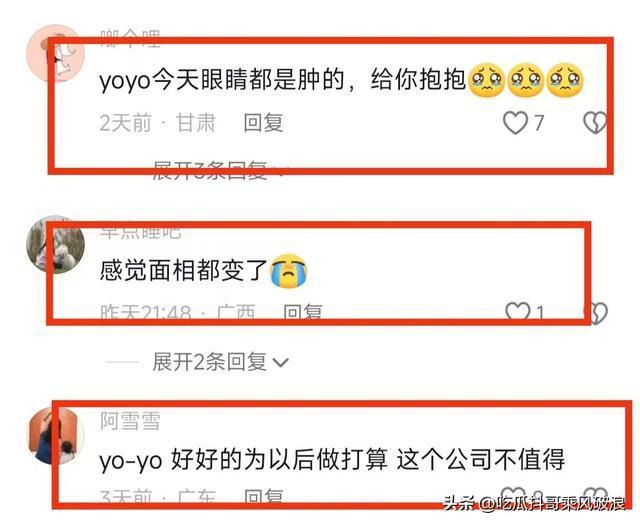
Task: Dislike the yoyo swollen eyes comment
Action: (x=595, y=123)
